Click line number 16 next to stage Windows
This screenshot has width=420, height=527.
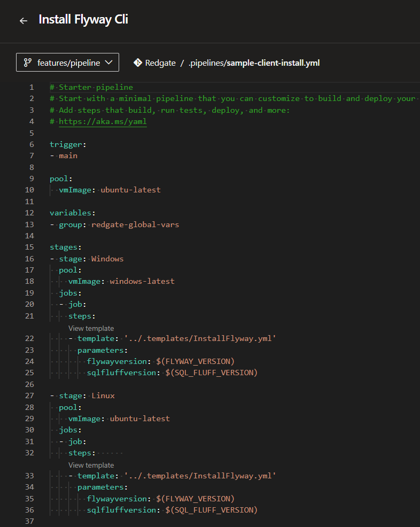(x=29, y=258)
